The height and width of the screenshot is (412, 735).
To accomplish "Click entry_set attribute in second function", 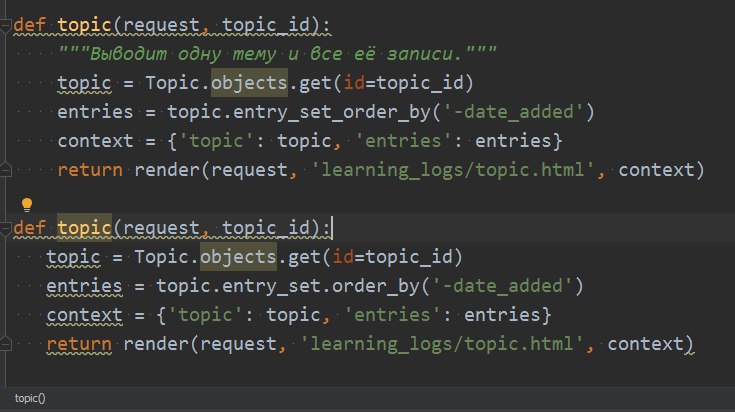I will tap(271, 286).
